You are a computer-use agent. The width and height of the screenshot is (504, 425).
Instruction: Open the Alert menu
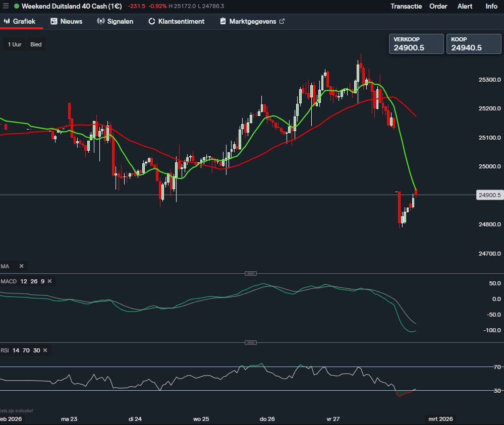click(x=465, y=6)
